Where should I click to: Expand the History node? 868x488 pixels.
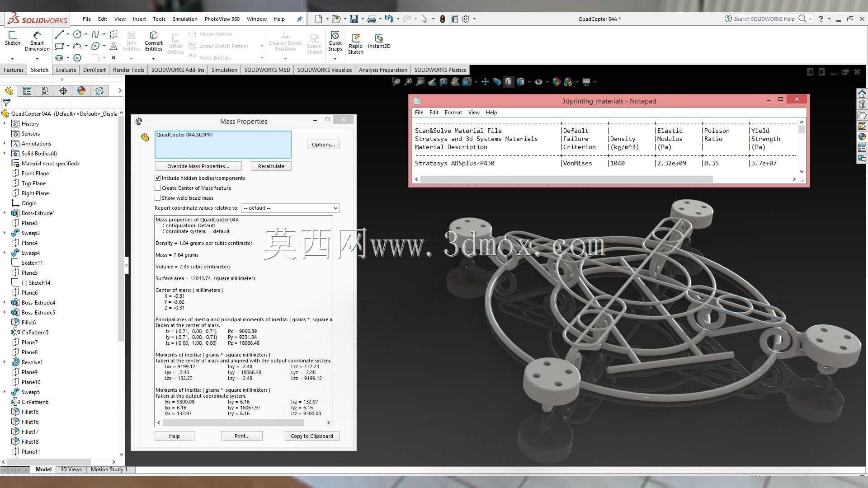point(5,124)
